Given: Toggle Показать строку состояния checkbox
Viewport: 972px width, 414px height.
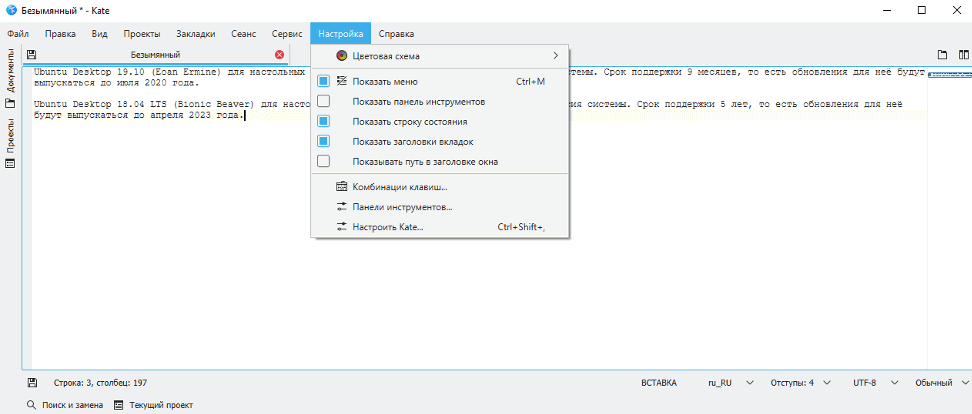Looking at the screenshot, I should click(x=323, y=121).
